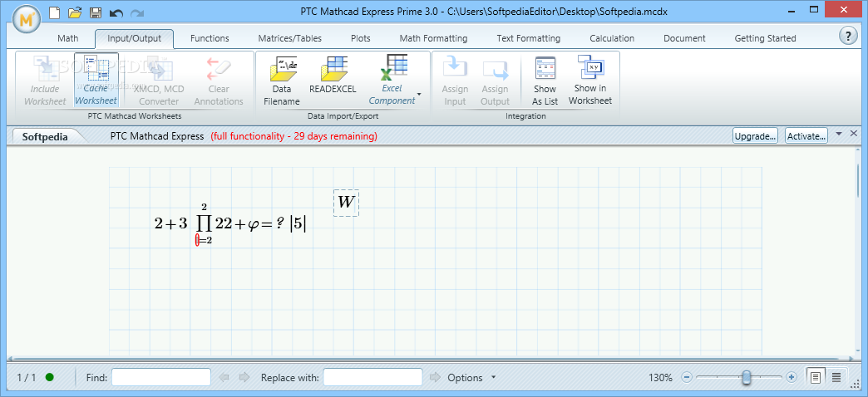Click the Activate... button
The width and height of the screenshot is (868, 397).
pyautogui.click(x=806, y=135)
